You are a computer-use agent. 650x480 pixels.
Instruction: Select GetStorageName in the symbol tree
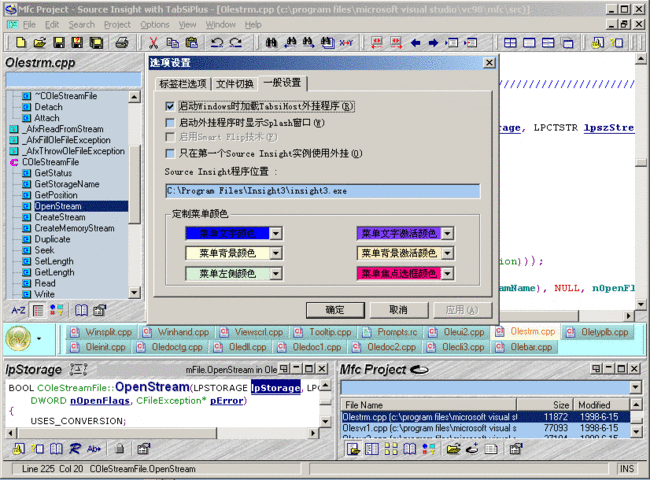coord(67,184)
